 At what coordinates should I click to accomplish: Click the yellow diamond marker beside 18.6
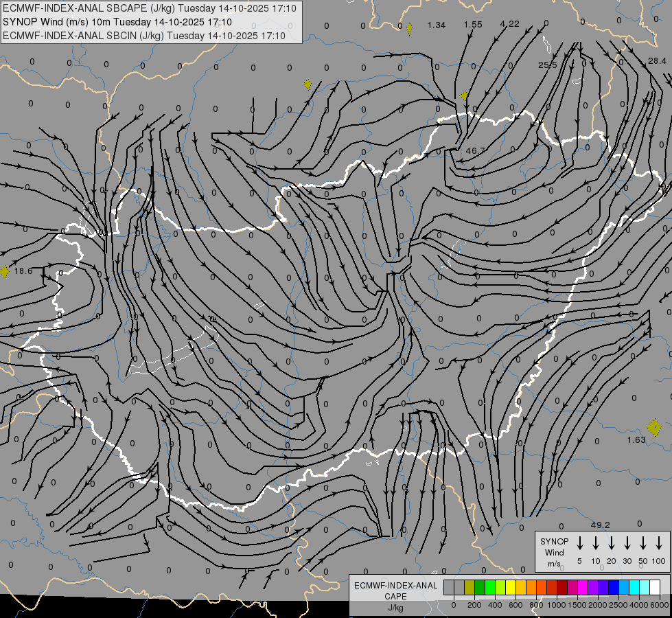[4, 271]
